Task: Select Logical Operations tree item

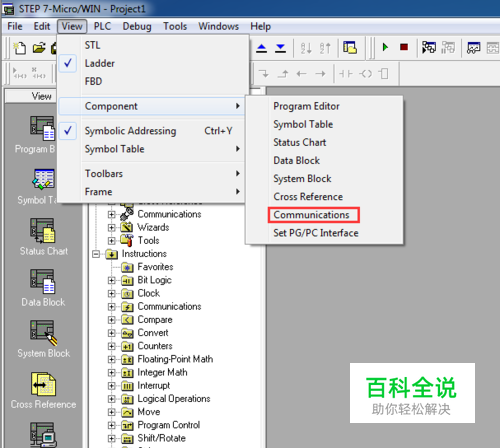Action: click(x=174, y=399)
